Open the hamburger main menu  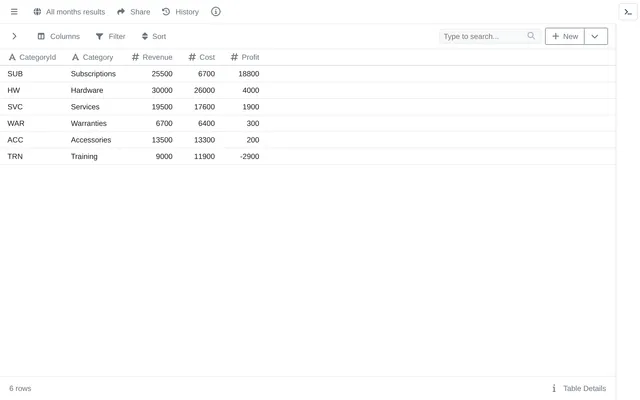coord(14,12)
